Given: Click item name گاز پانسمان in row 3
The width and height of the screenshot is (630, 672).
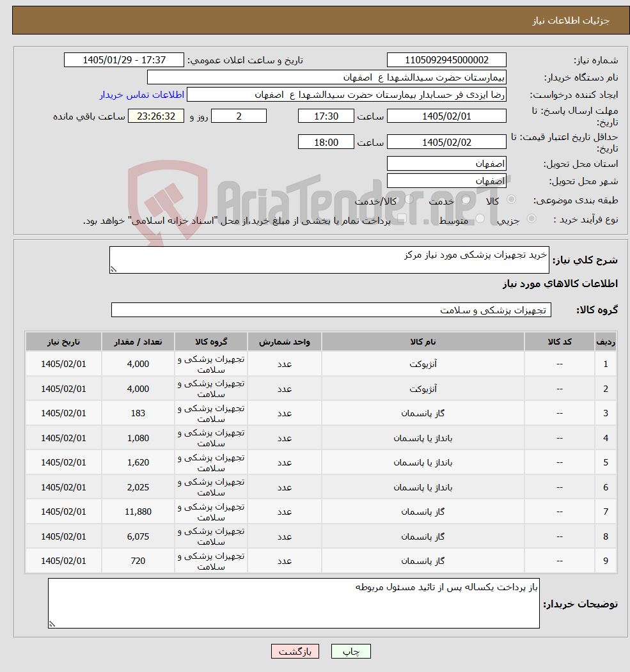Looking at the screenshot, I should coord(423,413).
